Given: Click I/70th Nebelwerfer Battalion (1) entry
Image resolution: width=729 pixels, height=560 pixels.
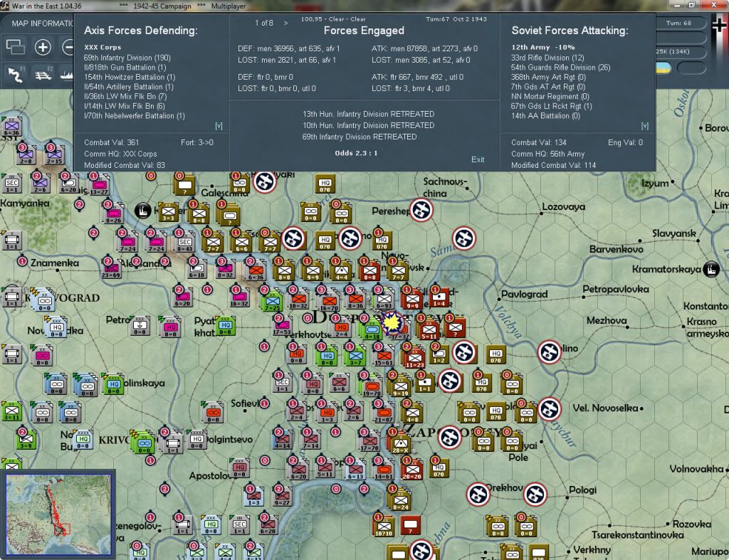Looking at the screenshot, I should [134, 116].
